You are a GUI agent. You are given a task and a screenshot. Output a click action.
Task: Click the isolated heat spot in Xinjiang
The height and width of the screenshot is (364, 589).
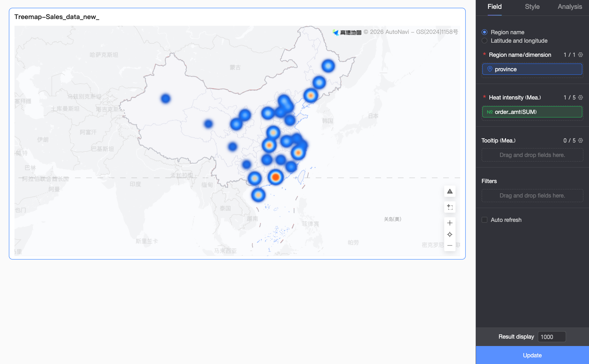[x=166, y=98]
